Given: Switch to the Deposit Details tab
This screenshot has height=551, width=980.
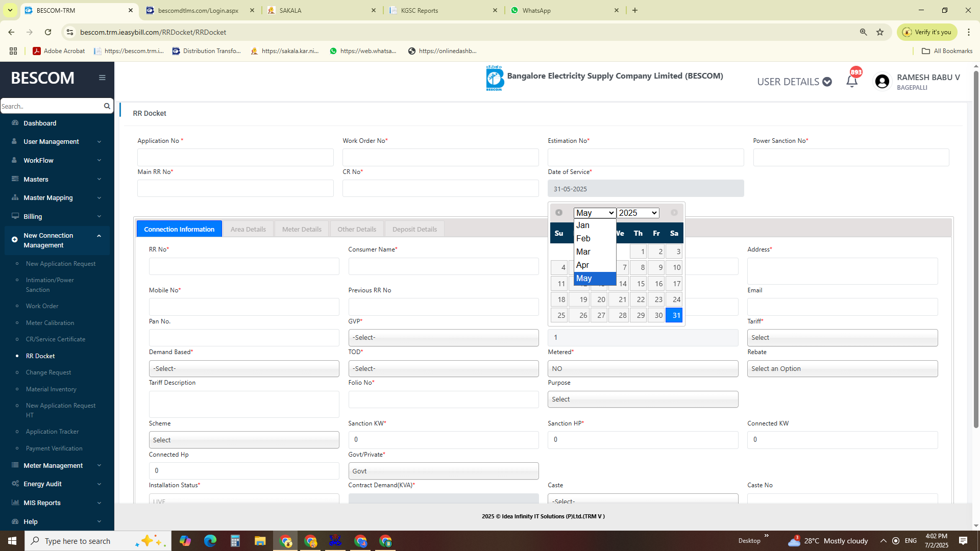Looking at the screenshot, I should (x=414, y=229).
